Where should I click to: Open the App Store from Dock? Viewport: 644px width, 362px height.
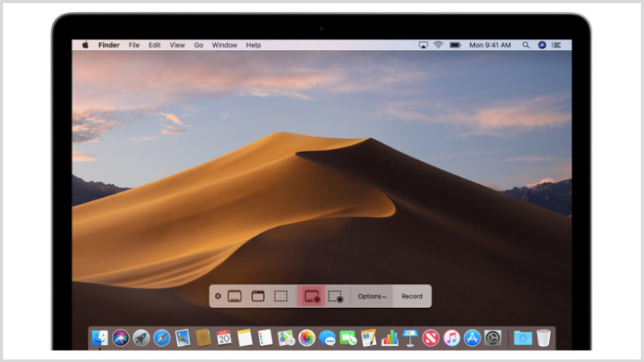click(x=473, y=338)
